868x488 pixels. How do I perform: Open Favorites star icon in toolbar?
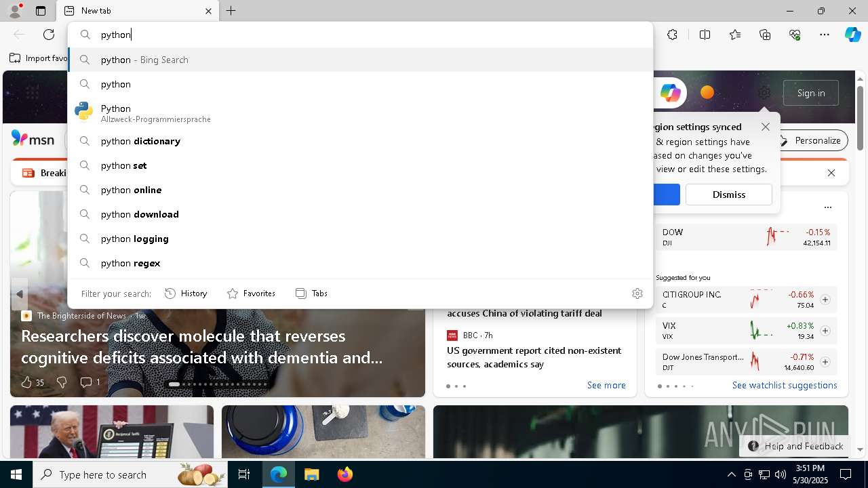pyautogui.click(x=735, y=35)
